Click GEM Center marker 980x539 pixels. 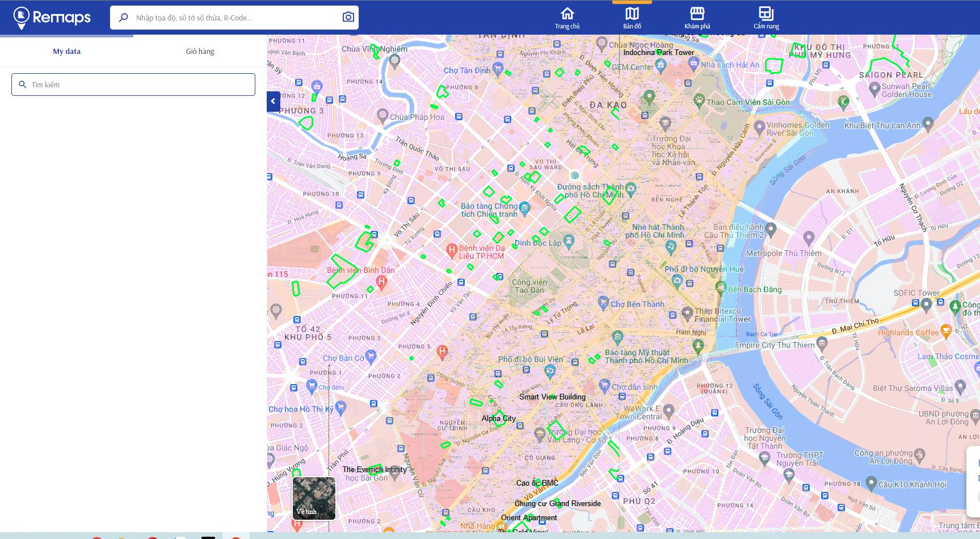[660, 65]
